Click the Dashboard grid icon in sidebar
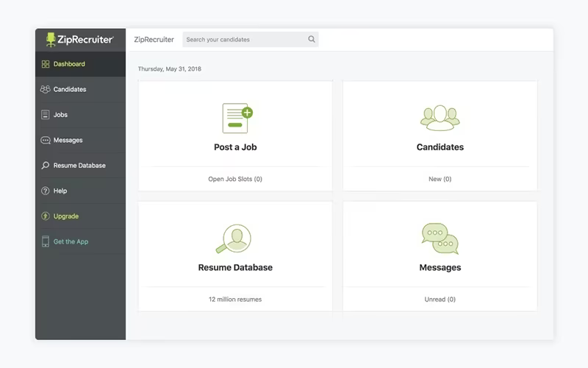588x368 pixels. (x=46, y=64)
